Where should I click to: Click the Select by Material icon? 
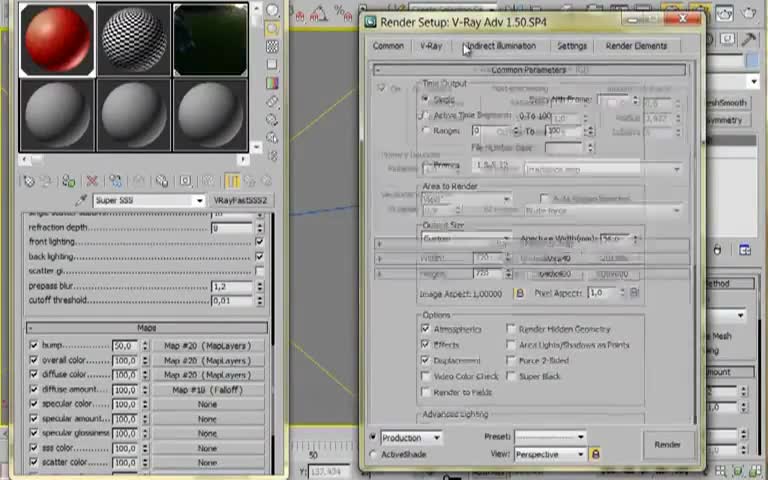[x=272, y=138]
